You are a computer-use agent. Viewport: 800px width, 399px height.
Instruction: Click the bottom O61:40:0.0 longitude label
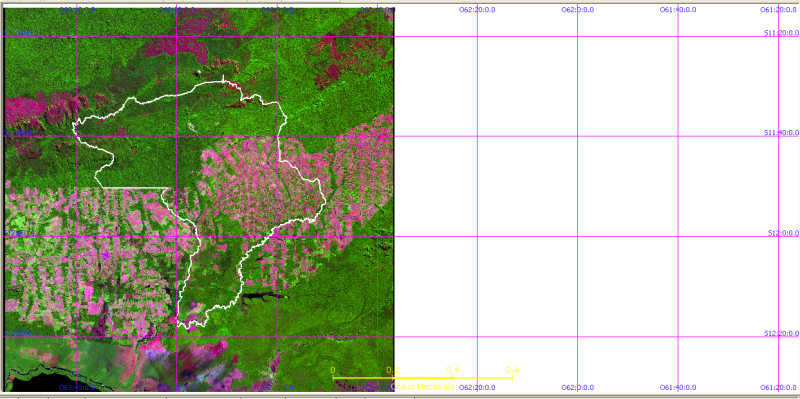677,388
